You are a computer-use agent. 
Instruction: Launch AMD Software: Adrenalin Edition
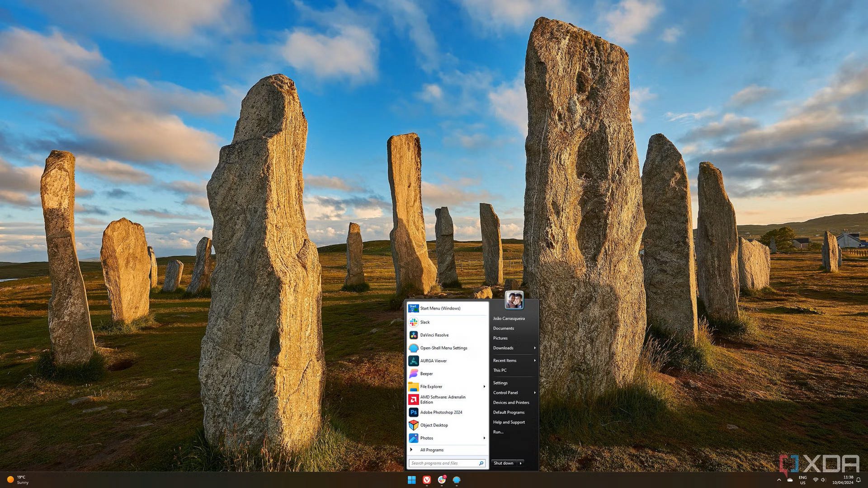(x=442, y=399)
